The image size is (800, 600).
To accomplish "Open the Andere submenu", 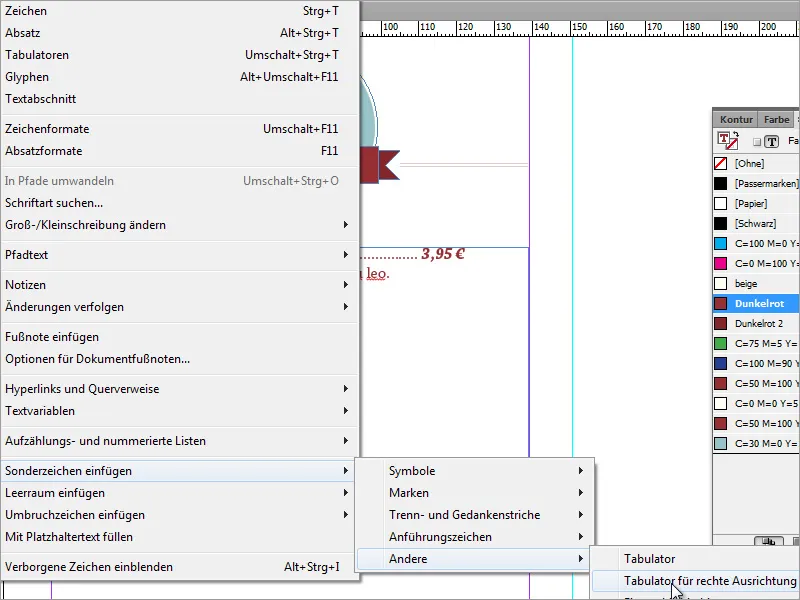I will point(474,559).
